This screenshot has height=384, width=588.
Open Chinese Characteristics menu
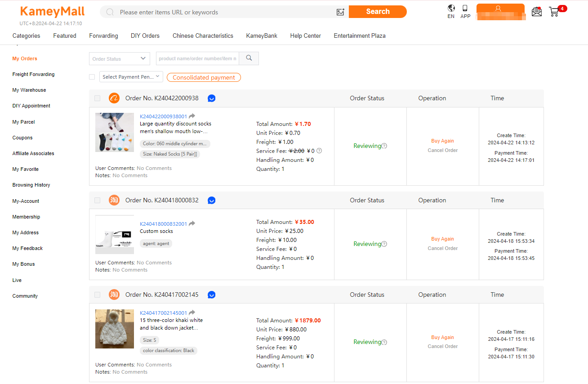[203, 36]
